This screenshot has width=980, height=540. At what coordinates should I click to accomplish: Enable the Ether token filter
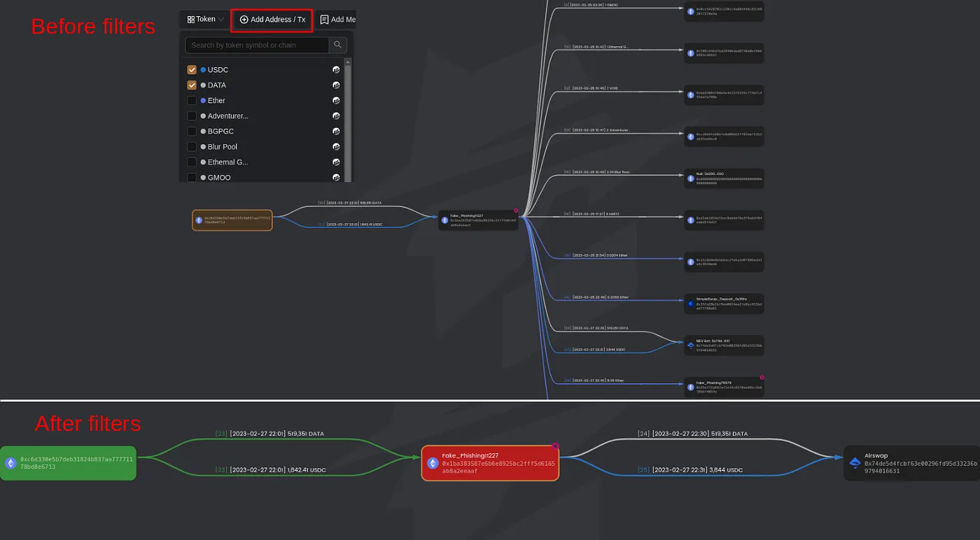pos(191,100)
